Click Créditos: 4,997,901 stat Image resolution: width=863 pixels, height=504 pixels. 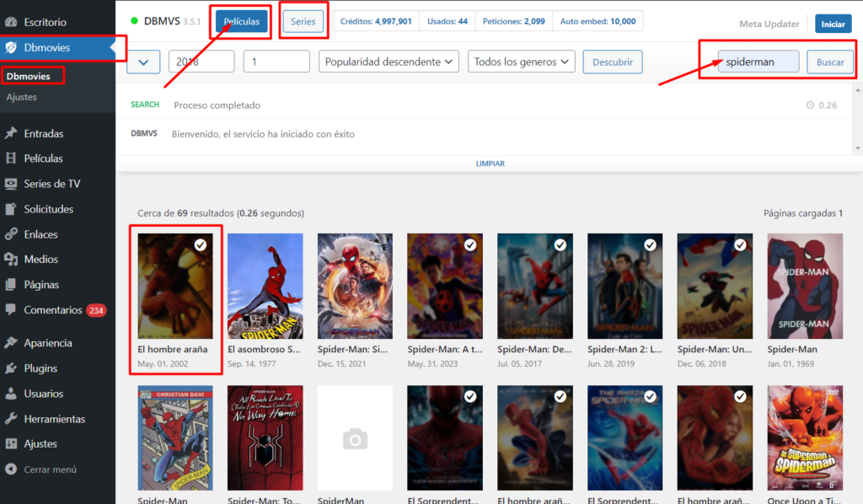(x=376, y=21)
